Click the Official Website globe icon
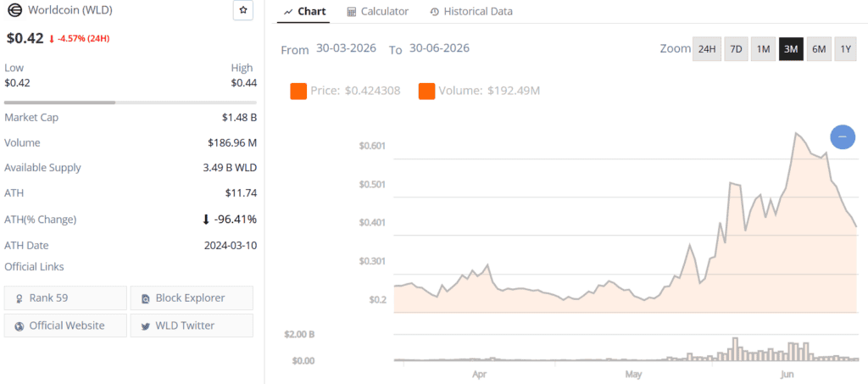 [19, 326]
